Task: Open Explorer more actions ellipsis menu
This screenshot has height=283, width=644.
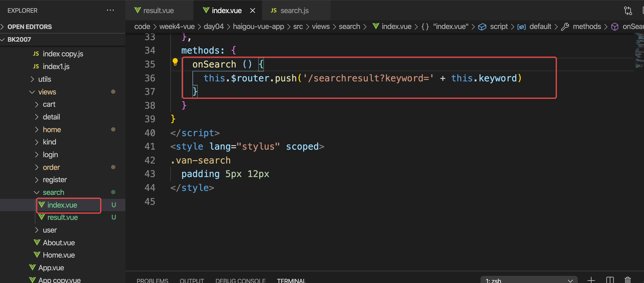Action: 110,10
